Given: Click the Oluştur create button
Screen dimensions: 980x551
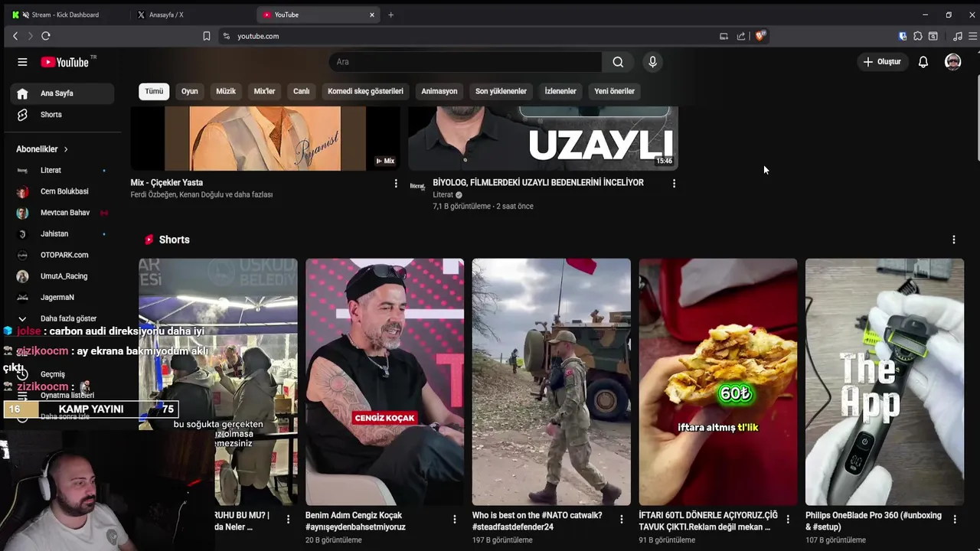Looking at the screenshot, I should [882, 62].
